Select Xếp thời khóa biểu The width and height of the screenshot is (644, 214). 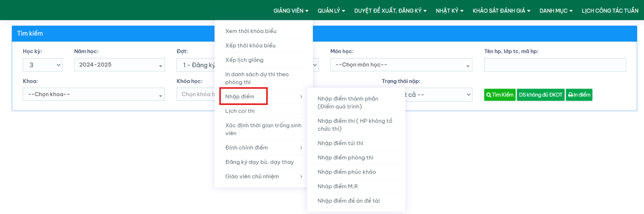point(264,46)
